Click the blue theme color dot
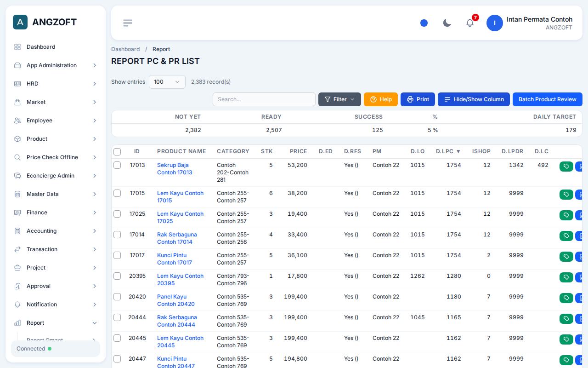This screenshot has width=588, height=368. tap(424, 23)
